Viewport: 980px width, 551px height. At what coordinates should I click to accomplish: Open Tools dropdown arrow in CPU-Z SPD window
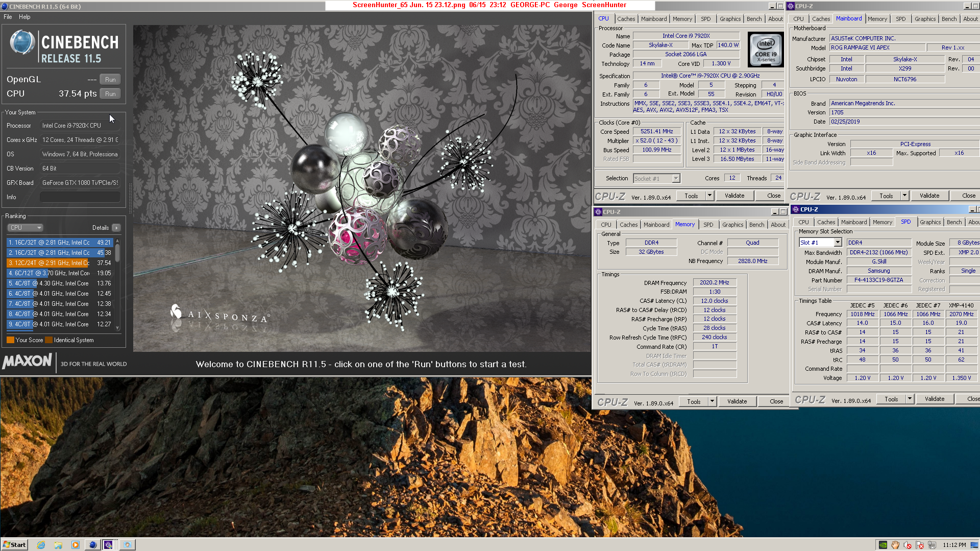(x=910, y=399)
